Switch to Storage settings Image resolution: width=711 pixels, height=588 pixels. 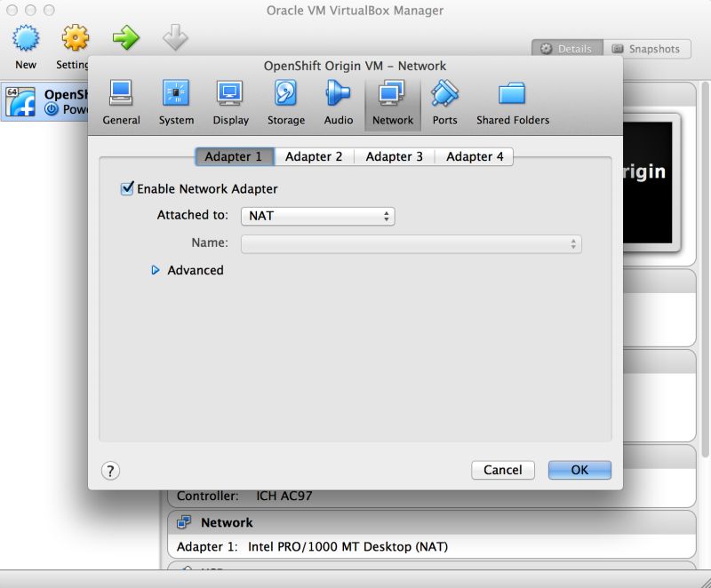click(x=285, y=98)
